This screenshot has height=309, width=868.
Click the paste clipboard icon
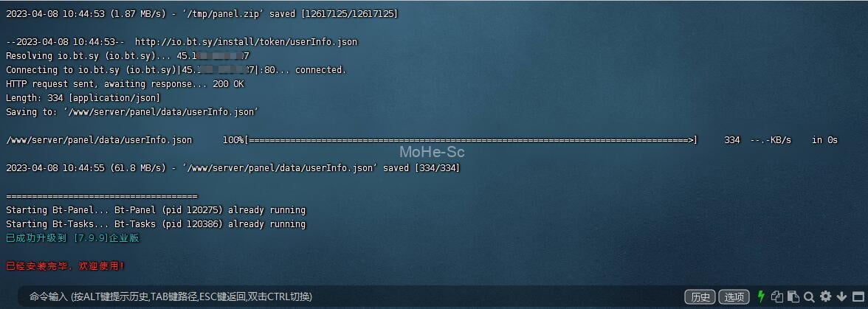pyautogui.click(x=793, y=297)
